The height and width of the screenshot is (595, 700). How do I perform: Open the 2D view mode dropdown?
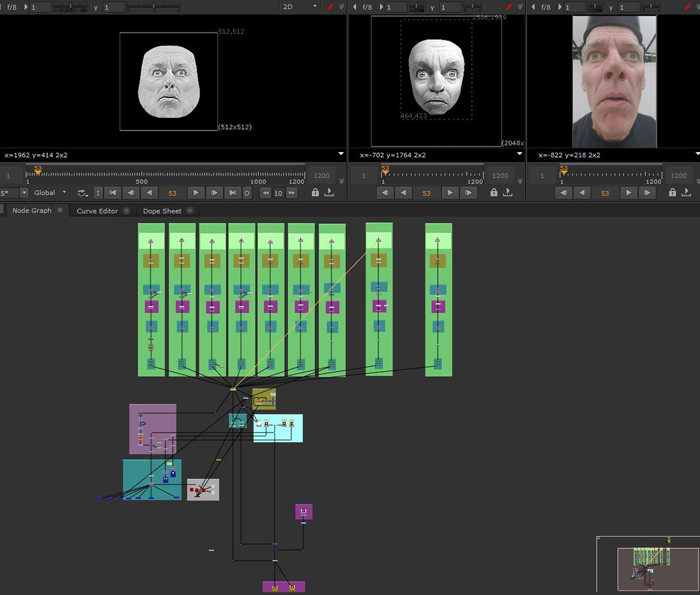300,7
